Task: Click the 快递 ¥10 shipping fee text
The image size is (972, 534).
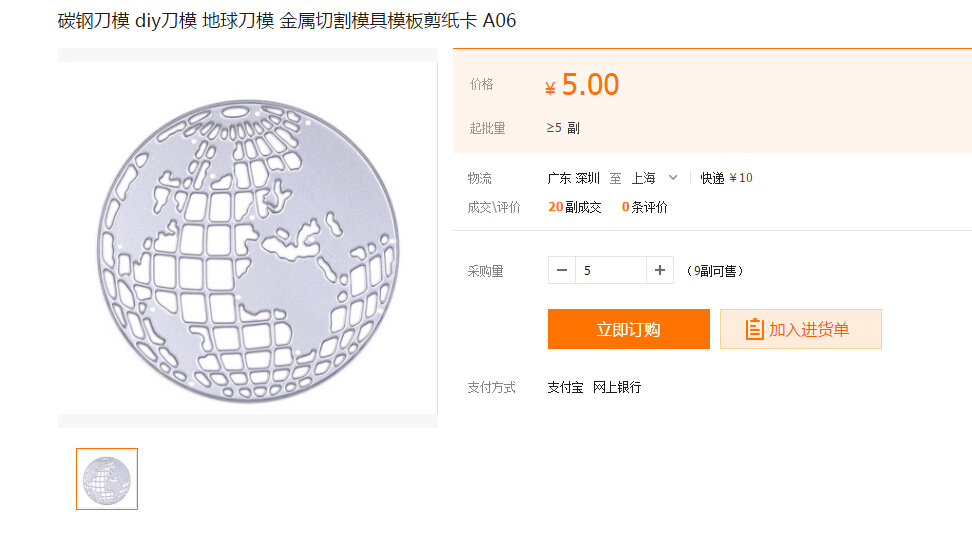Action: point(726,178)
